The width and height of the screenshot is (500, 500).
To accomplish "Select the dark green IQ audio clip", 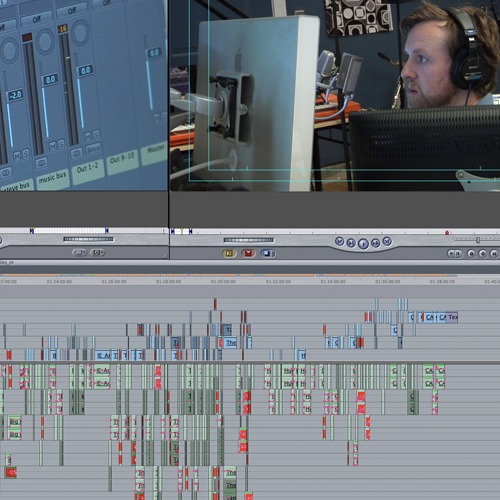I will pyautogui.click(x=413, y=397).
